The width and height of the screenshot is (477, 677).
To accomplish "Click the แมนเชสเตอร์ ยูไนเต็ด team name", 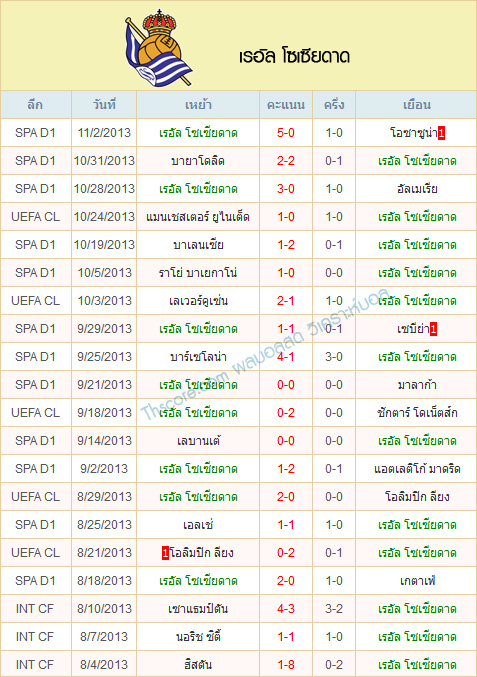I will tap(198, 217).
